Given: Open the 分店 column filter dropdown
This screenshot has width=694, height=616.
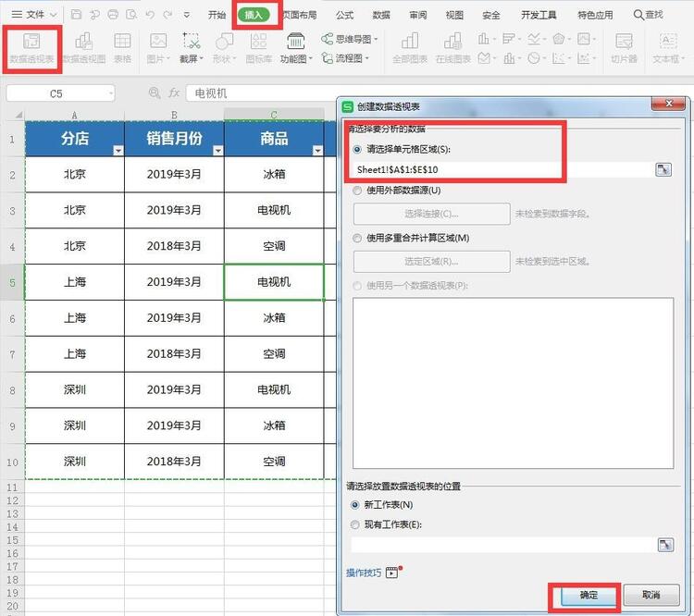Looking at the screenshot, I should pos(118,151).
